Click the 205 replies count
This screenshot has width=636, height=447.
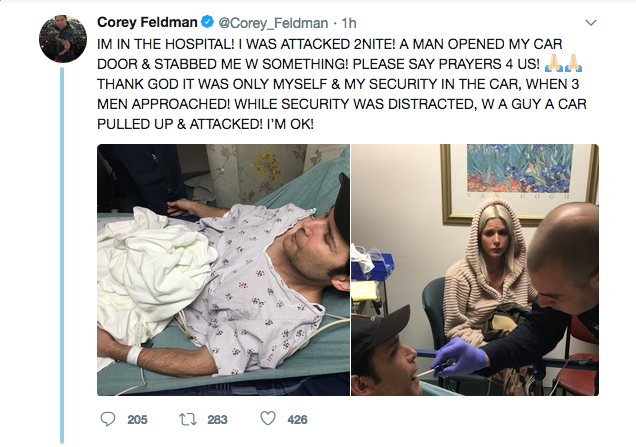pos(137,420)
